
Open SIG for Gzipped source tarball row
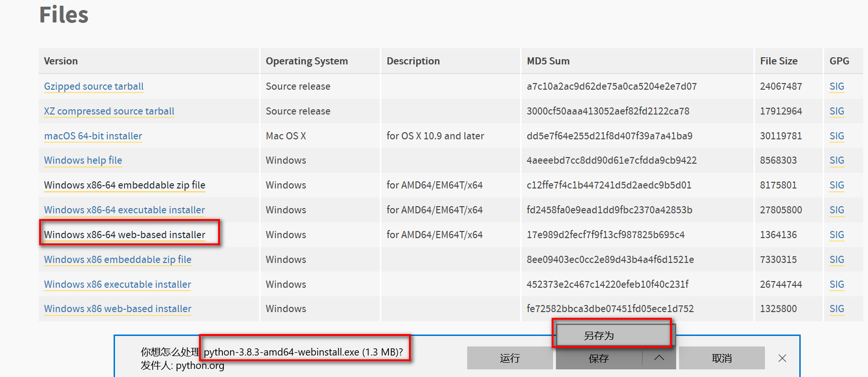pyautogui.click(x=837, y=86)
